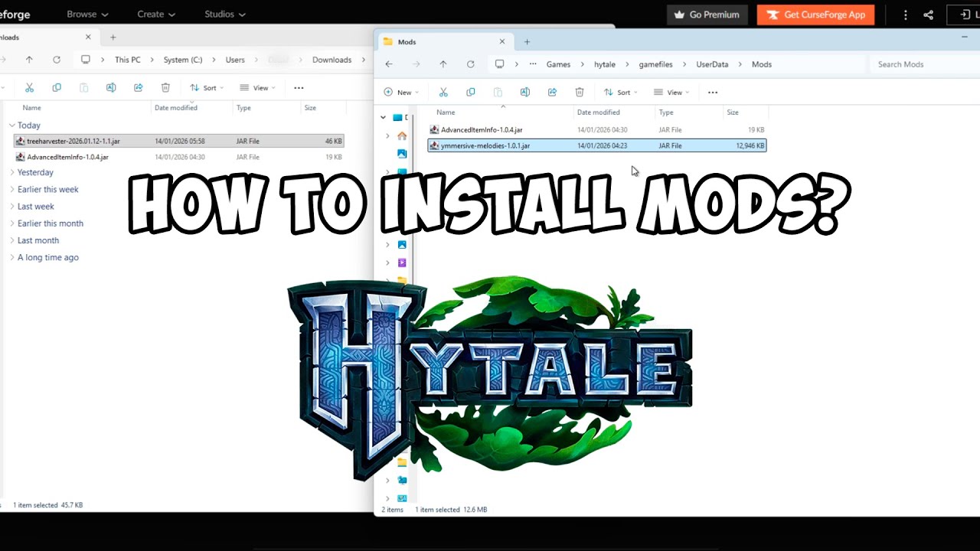Click Copy icon in Mods window toolbar
980x551 pixels.
pos(471,93)
